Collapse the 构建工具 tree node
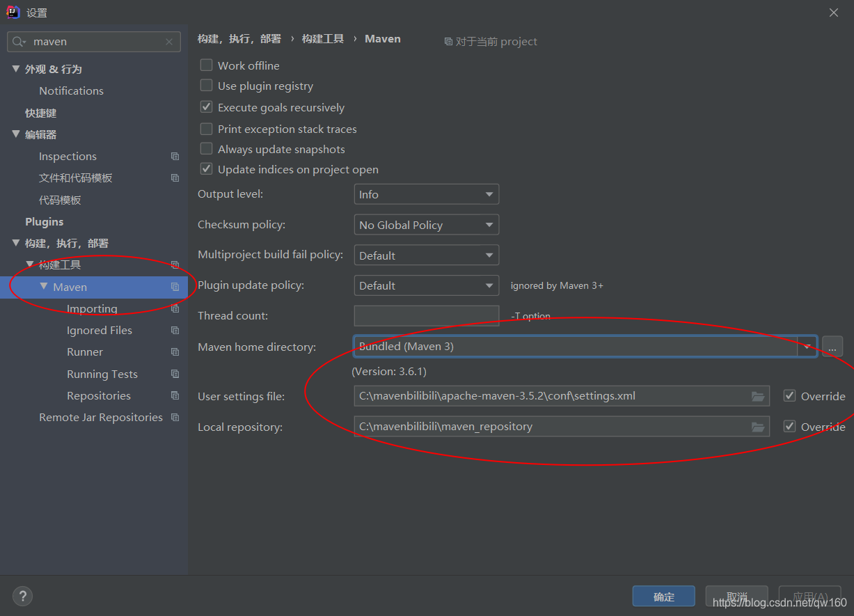Screen dimensions: 854x616 tap(30, 264)
